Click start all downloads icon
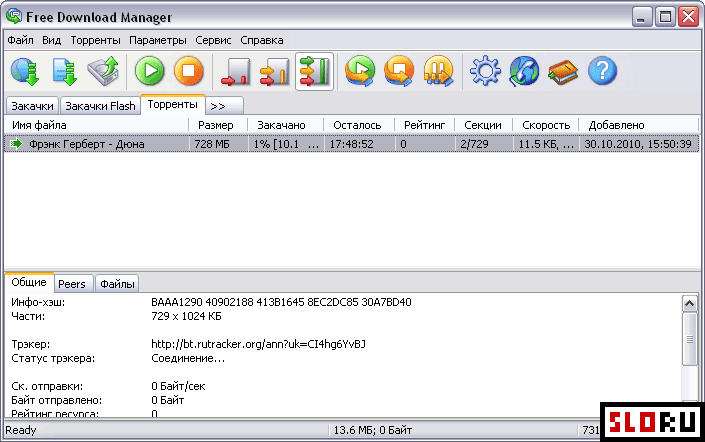This screenshot has height=442, width=705. (360, 71)
